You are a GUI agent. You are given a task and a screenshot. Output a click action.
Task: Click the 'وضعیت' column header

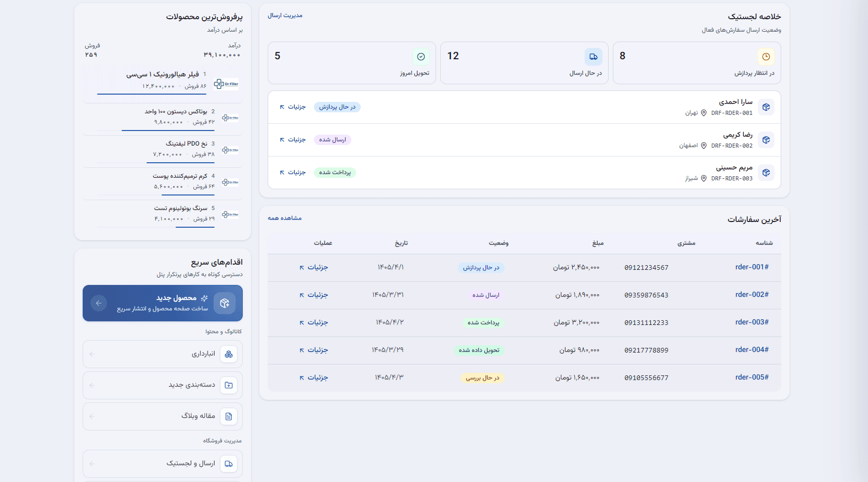click(x=498, y=243)
